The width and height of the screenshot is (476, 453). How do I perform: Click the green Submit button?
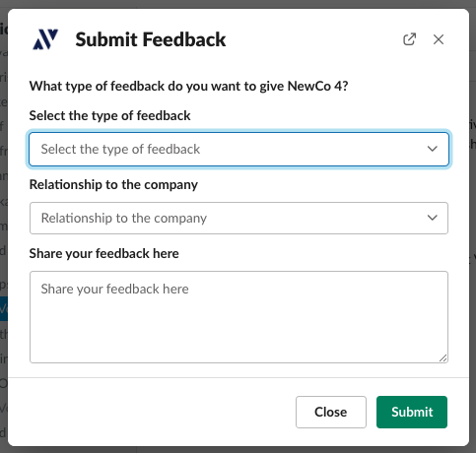[412, 412]
